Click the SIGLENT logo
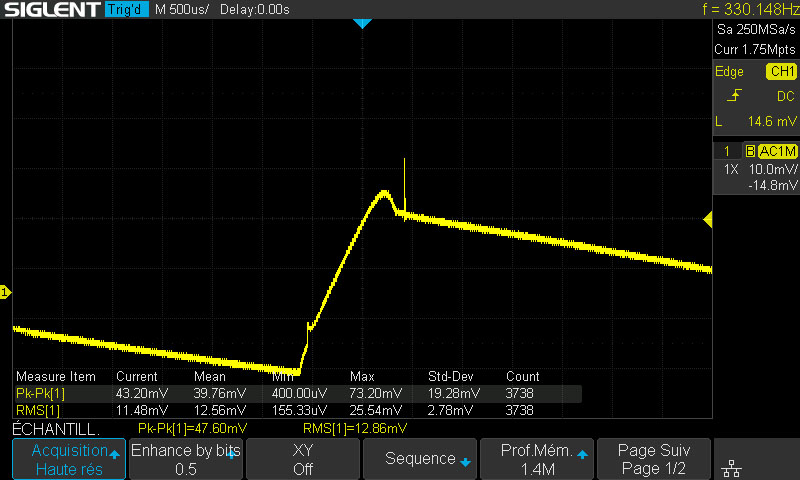The image size is (800, 480). (52, 9)
